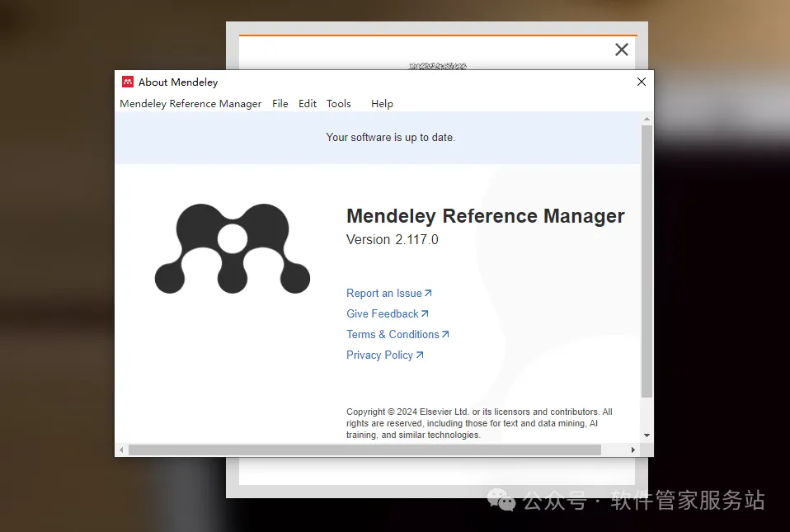This screenshot has width=790, height=532.
Task: Open the Report an Issue link
Action: (x=389, y=293)
